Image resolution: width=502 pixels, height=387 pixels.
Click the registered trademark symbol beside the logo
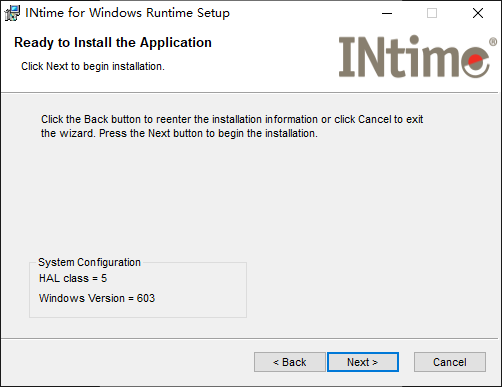point(493,42)
